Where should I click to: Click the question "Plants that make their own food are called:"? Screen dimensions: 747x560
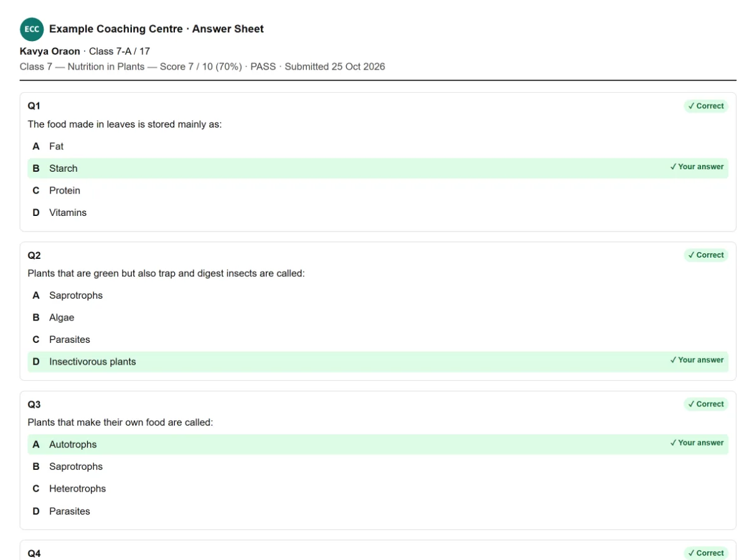click(x=120, y=422)
